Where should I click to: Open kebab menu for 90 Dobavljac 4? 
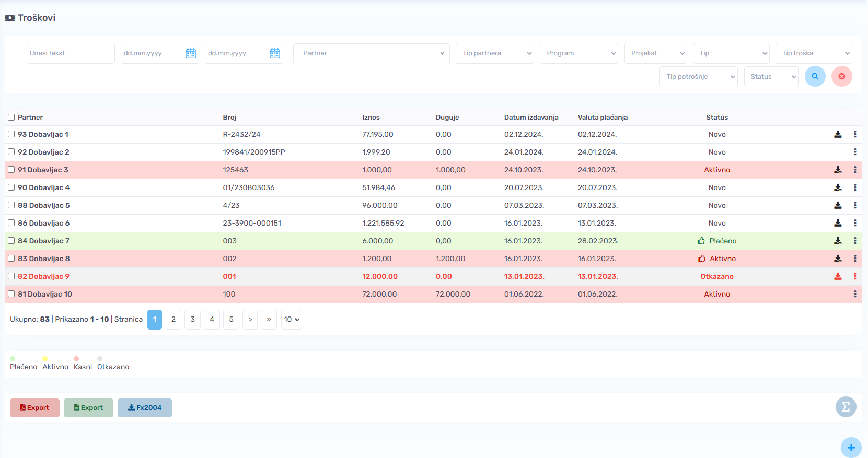(855, 187)
